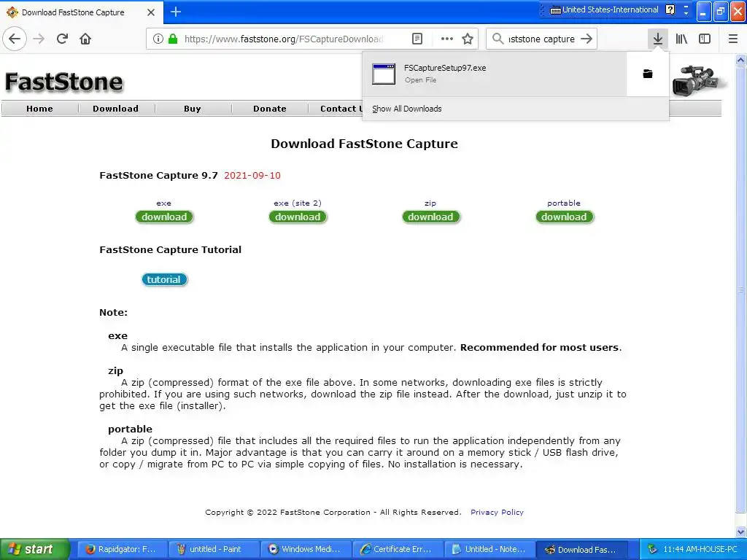Open the blue tutorial button

click(x=164, y=279)
